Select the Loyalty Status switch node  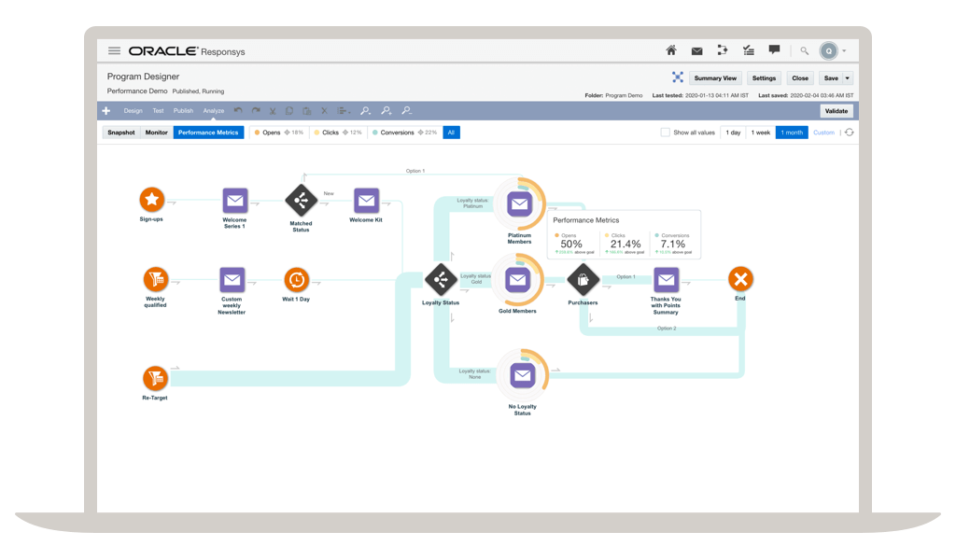(x=440, y=279)
